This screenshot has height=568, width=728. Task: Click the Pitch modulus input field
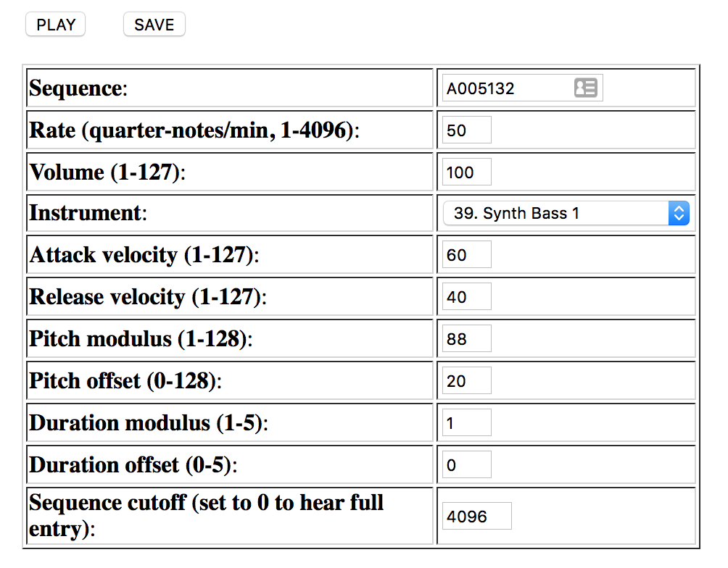466,339
